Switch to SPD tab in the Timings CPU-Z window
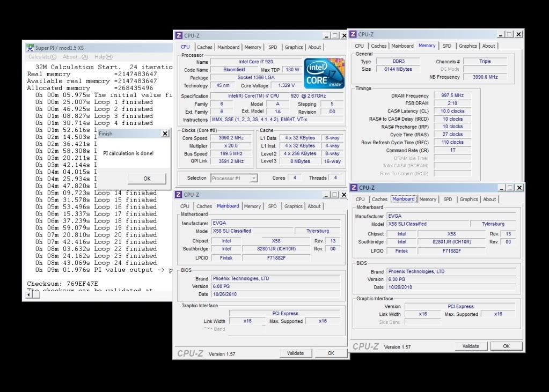This screenshot has height=392, width=549. click(x=446, y=46)
